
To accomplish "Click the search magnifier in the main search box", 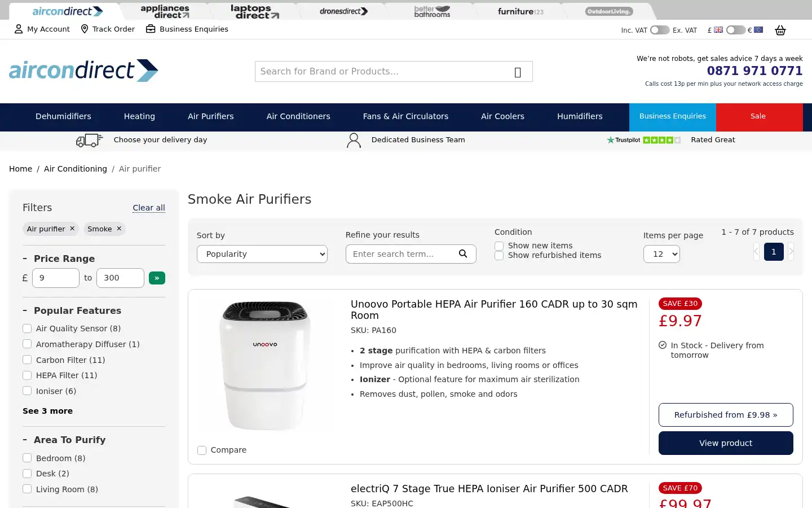I will (x=518, y=72).
